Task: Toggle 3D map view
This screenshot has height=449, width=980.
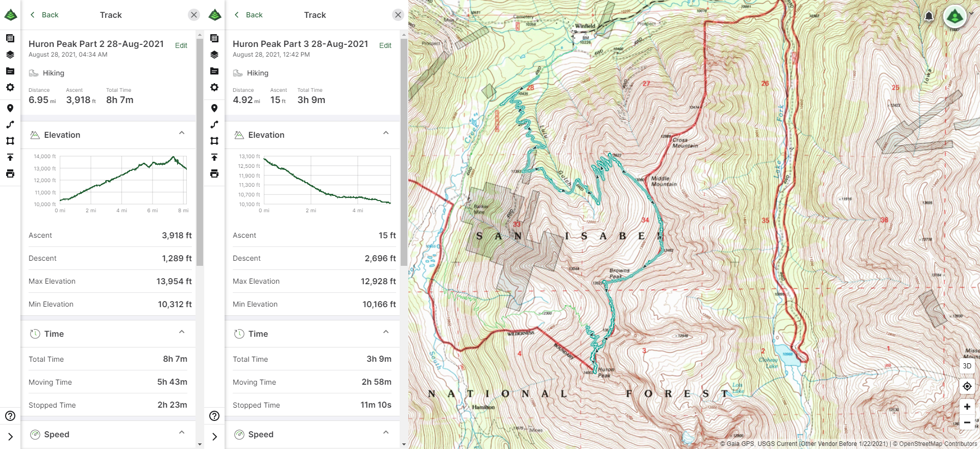Action: (967, 366)
